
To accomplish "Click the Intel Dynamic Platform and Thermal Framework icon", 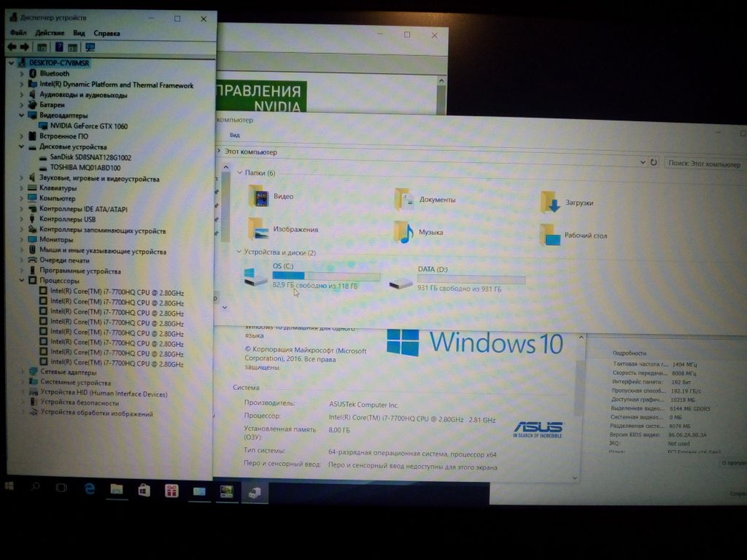I will 32,84.
